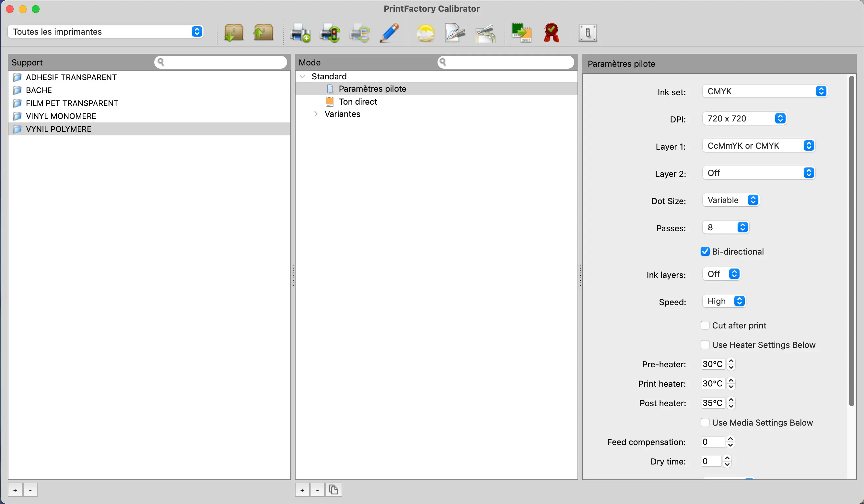Select the VINYL MONOMERE support
Viewport: 864px width, 504px height.
click(149, 116)
